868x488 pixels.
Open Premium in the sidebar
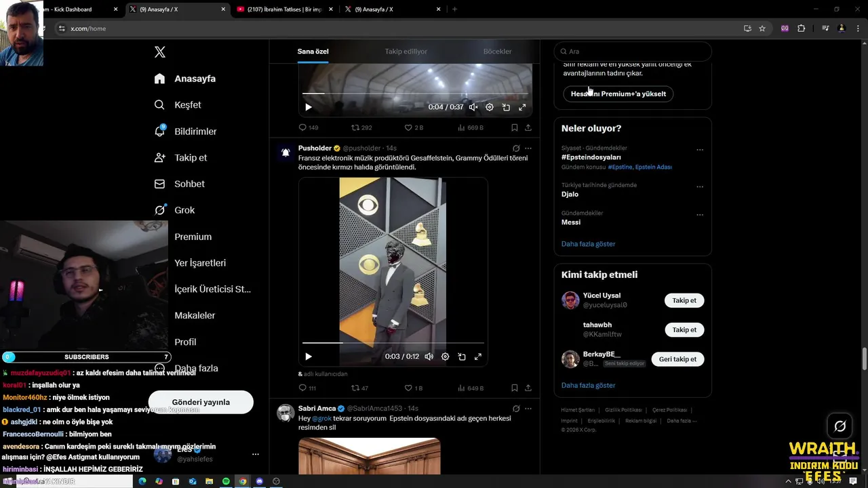[193, 237]
